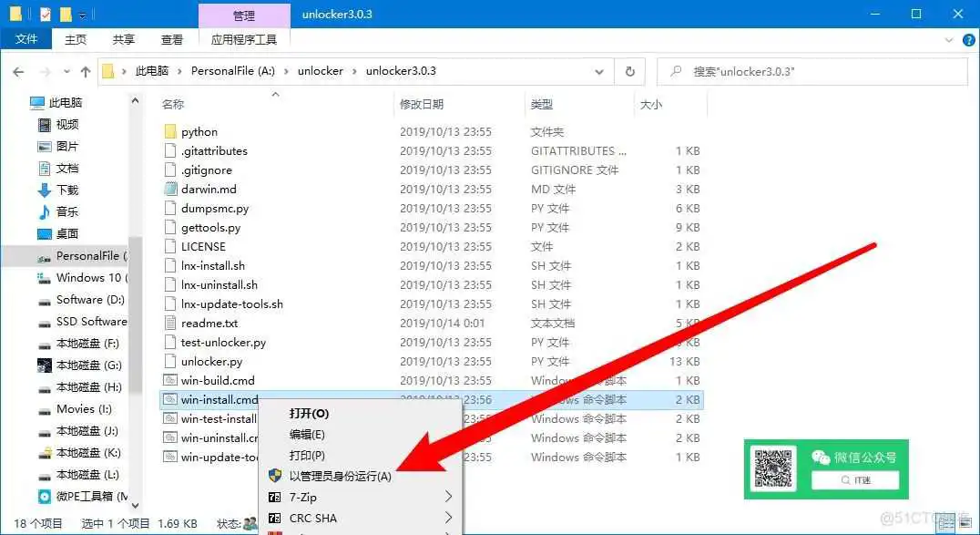Click the properties icon in quick access toolbar
Image resolution: width=980 pixels, height=535 pixels.
point(44,15)
